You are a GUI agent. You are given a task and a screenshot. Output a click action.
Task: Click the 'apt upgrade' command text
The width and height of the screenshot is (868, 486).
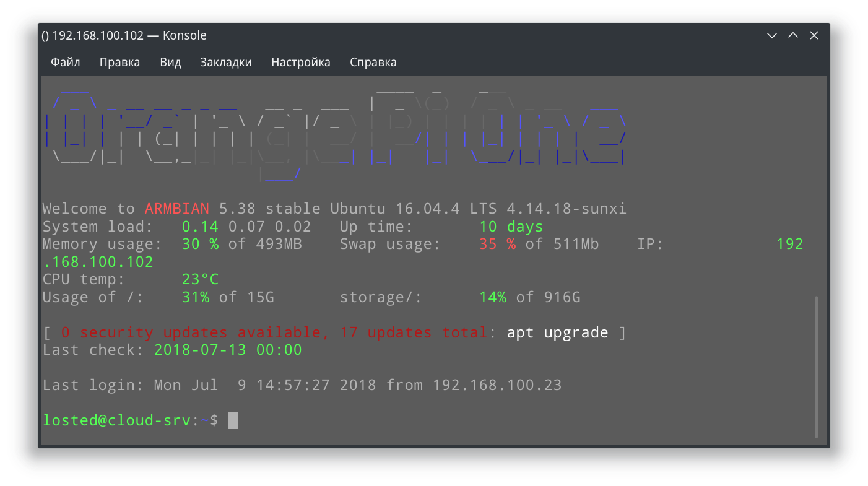[558, 332]
